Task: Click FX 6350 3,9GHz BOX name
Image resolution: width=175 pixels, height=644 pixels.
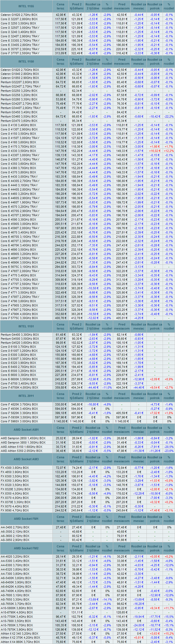Action: click(x=15, y=481)
